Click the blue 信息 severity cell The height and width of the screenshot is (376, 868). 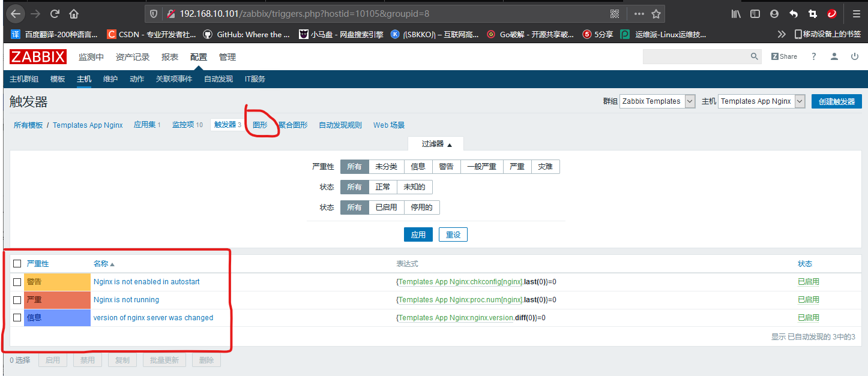click(x=57, y=318)
